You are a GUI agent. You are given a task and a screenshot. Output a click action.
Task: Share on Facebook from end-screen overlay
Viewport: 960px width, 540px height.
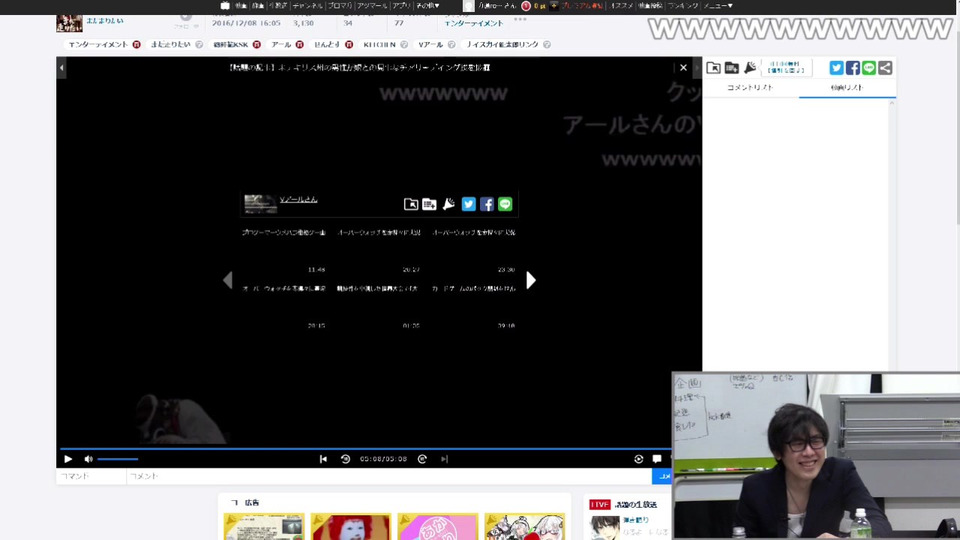pos(487,204)
